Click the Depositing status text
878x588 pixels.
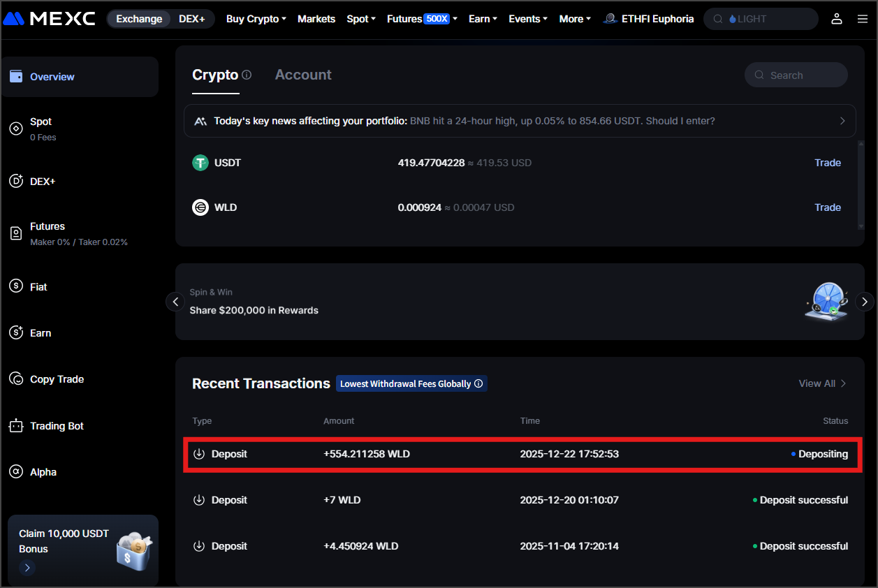823,454
